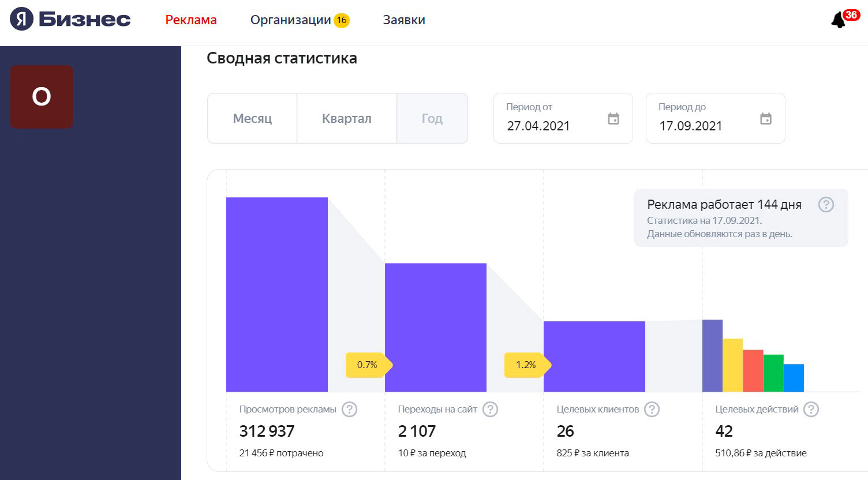Select the organization avatar with letter О
This screenshot has height=480, width=868.
pyautogui.click(x=42, y=97)
